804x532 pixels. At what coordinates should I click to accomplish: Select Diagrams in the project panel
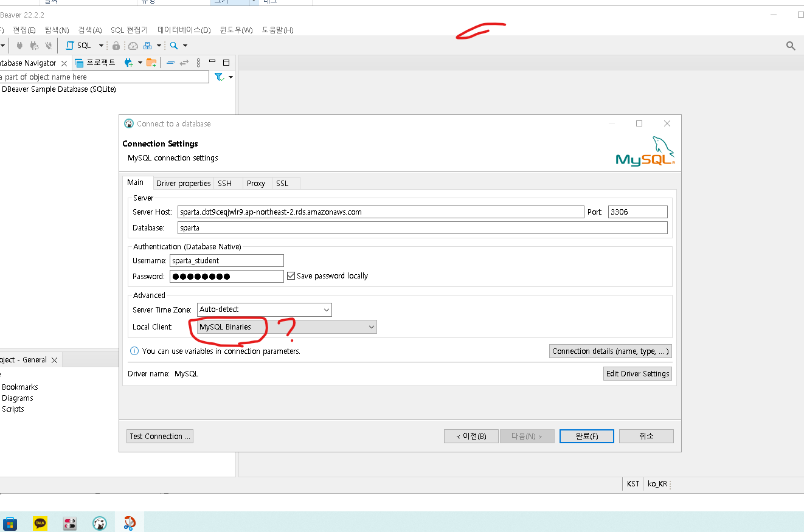(x=18, y=398)
